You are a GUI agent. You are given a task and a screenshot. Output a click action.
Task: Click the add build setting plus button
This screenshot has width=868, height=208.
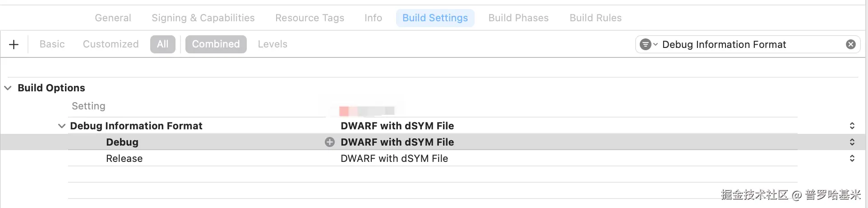14,44
